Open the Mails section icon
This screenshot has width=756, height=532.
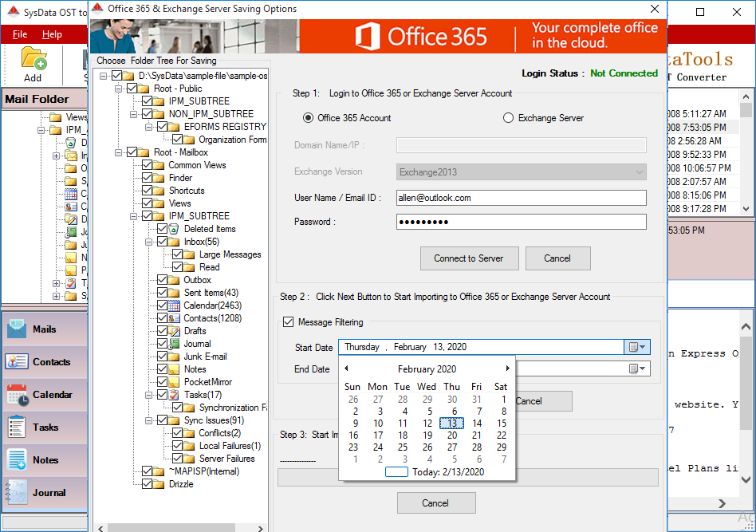tap(17, 329)
